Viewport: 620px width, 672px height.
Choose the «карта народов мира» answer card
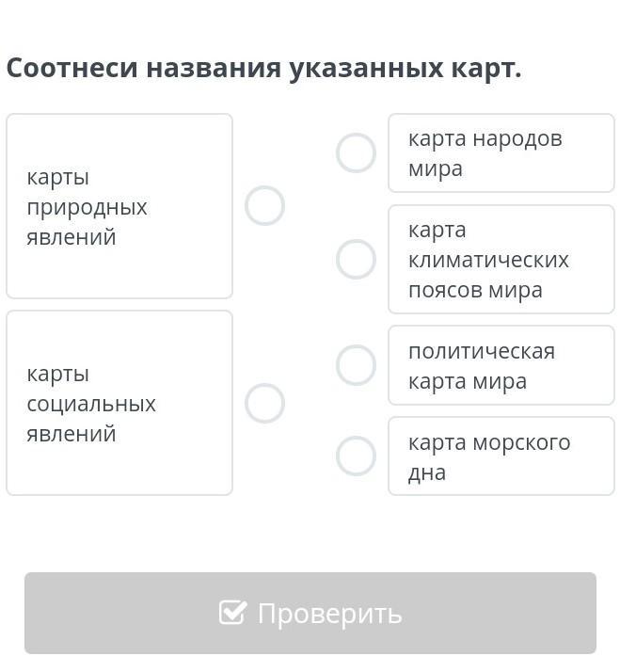tap(501, 153)
